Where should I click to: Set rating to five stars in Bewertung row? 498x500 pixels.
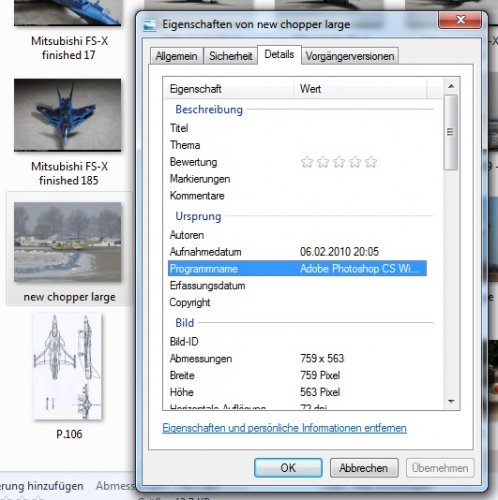tap(371, 162)
